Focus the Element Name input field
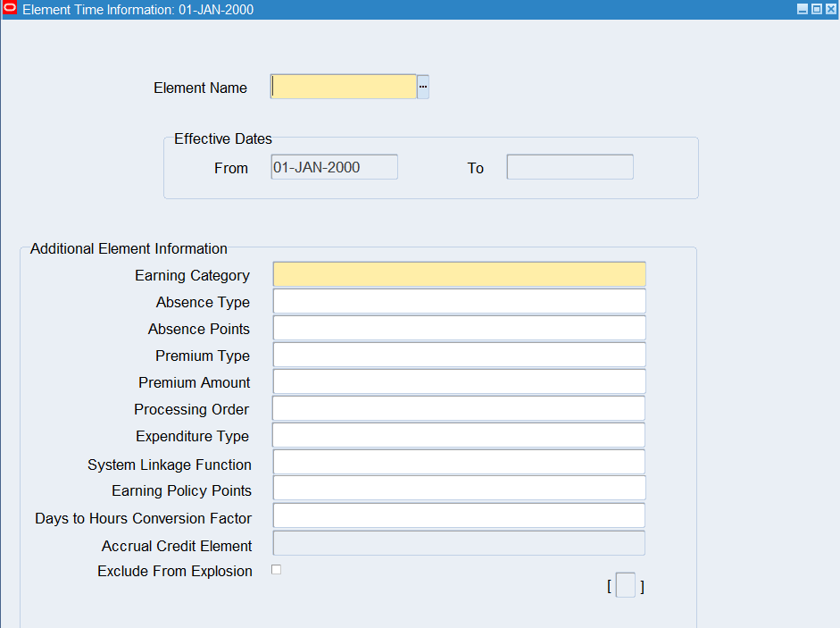Viewport: 840px width, 628px height. tap(344, 87)
